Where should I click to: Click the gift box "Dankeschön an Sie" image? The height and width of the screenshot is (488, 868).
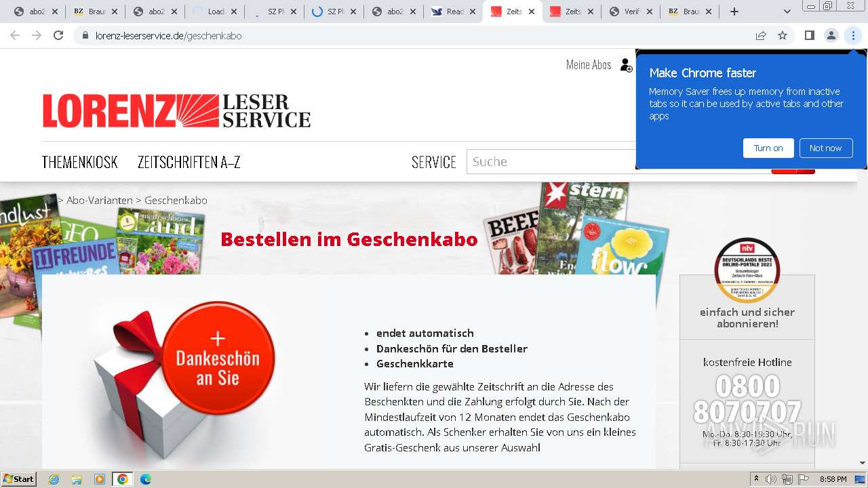(185, 381)
